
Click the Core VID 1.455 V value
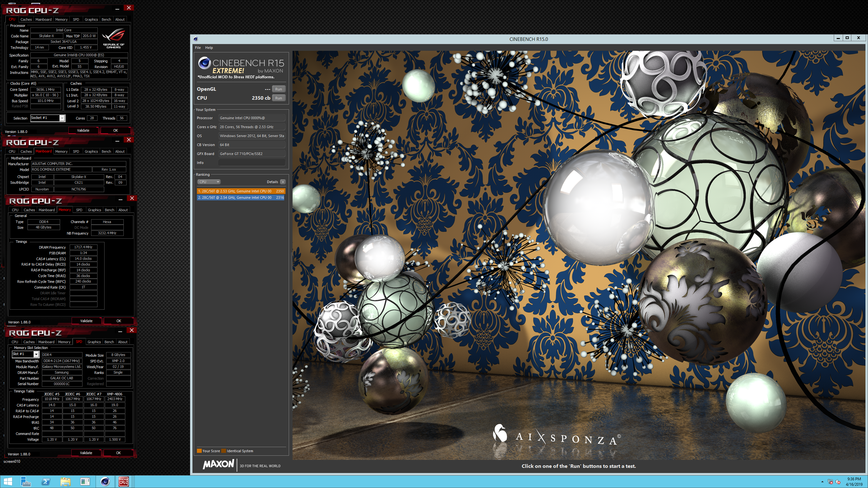(86, 48)
